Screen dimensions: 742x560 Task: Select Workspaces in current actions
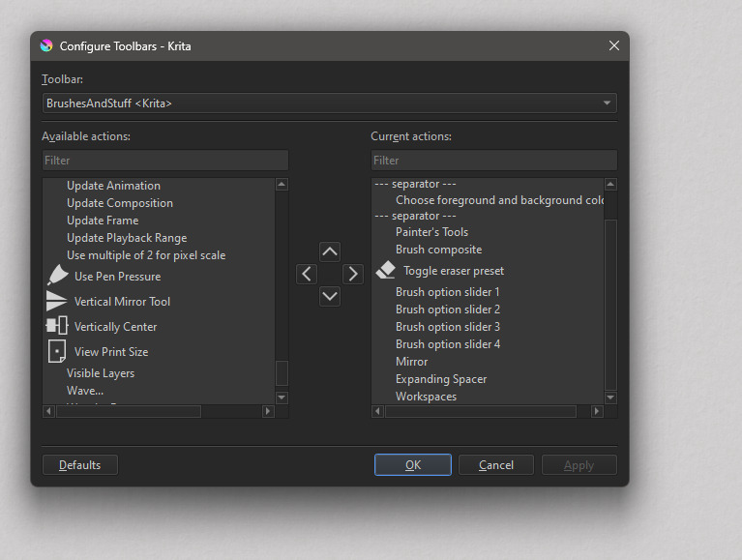tap(426, 397)
